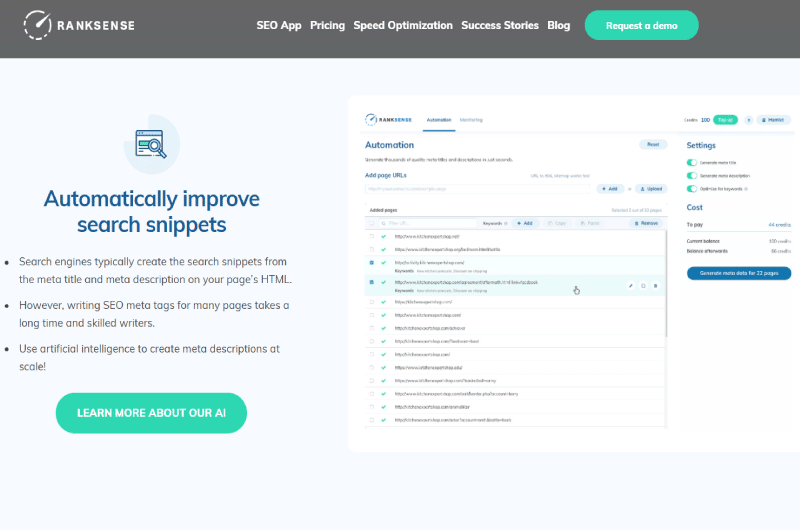
Task: Click the small RankSense logo inside the app preview
Action: point(389,120)
